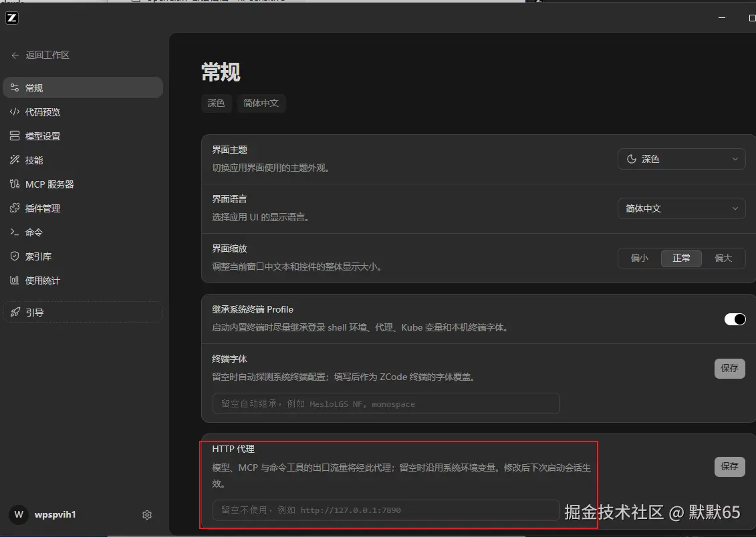Open 插件管理 settings section

pos(83,208)
